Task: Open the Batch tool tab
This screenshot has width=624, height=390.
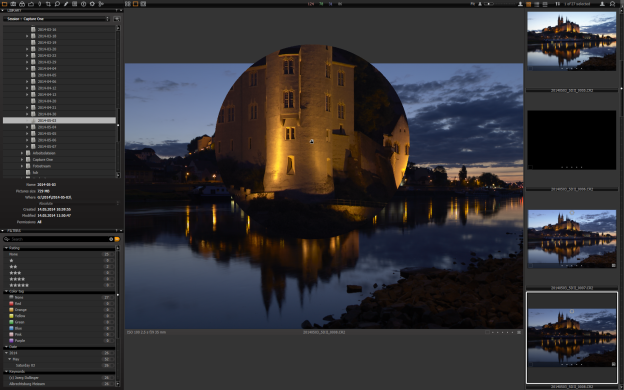Action: pos(101,4)
